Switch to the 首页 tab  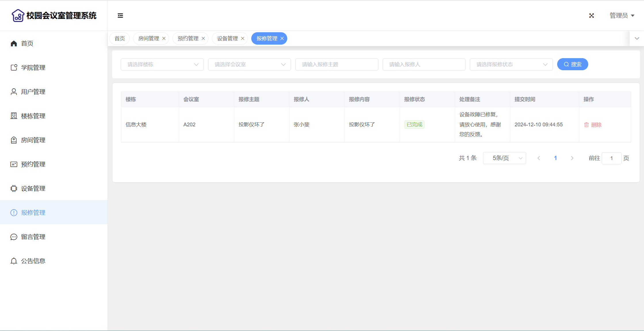120,39
